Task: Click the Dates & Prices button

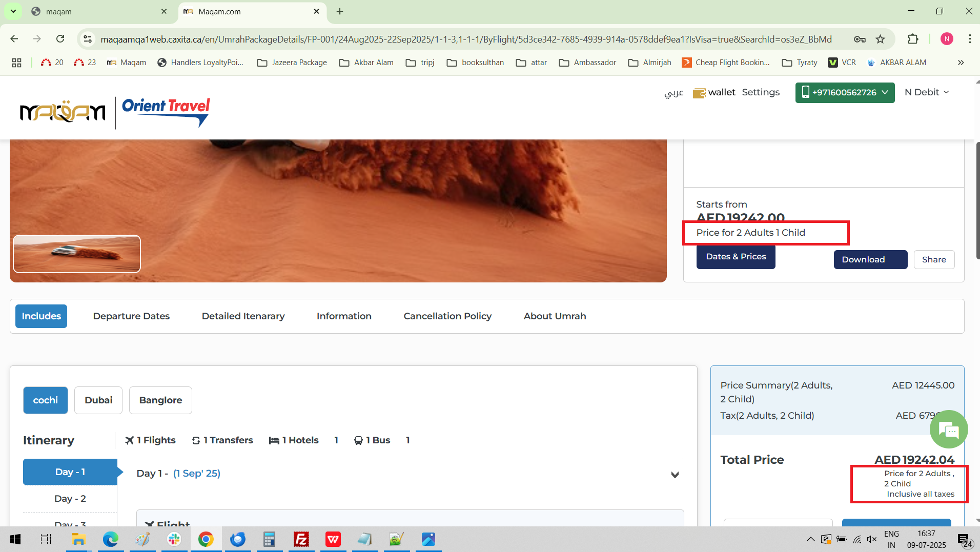Action: [x=736, y=257]
